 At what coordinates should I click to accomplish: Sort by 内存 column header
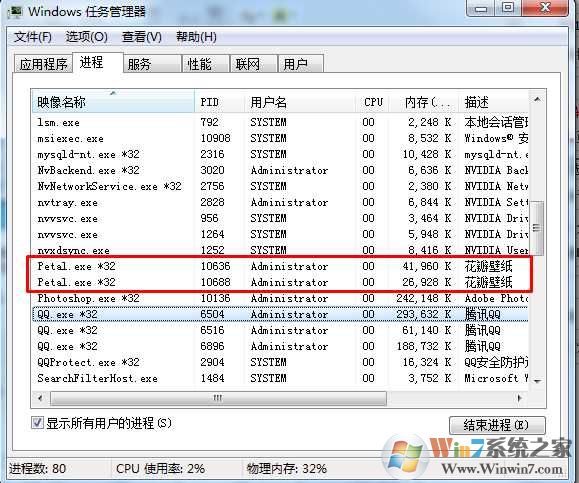click(425, 102)
